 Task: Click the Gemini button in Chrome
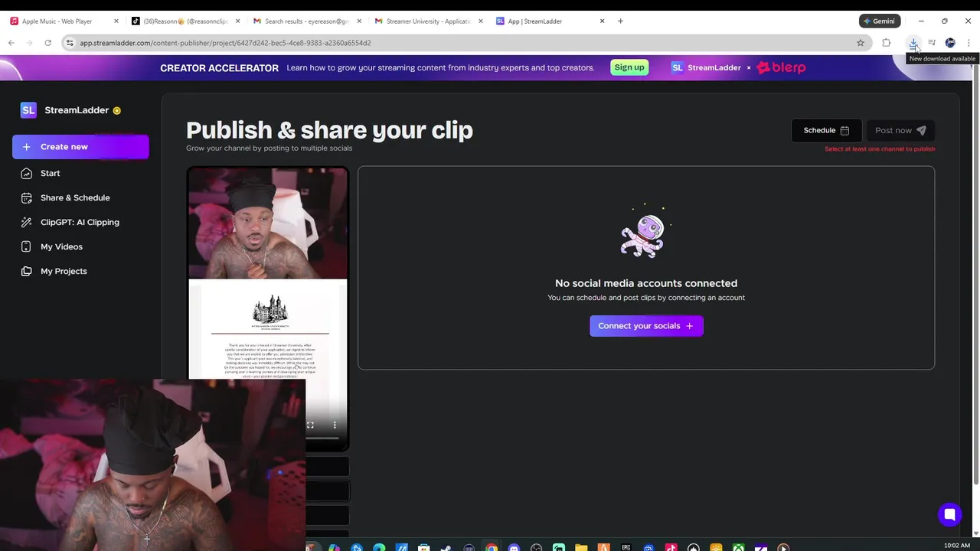879,21
